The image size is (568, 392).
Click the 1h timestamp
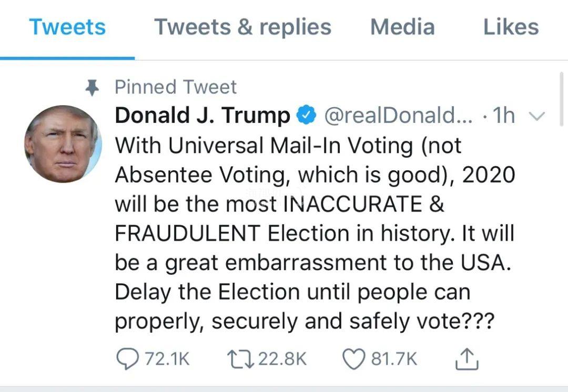click(504, 116)
